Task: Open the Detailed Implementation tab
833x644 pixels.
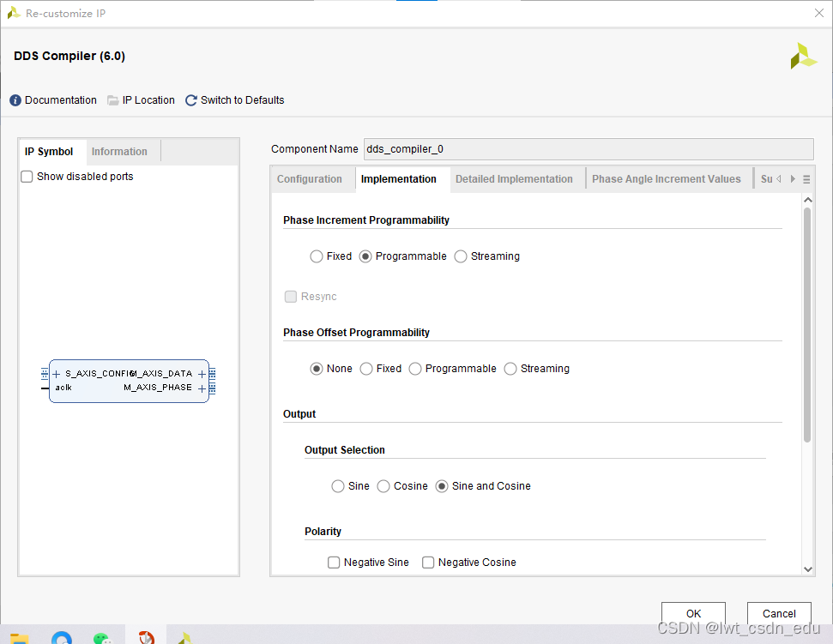Action: [514, 179]
